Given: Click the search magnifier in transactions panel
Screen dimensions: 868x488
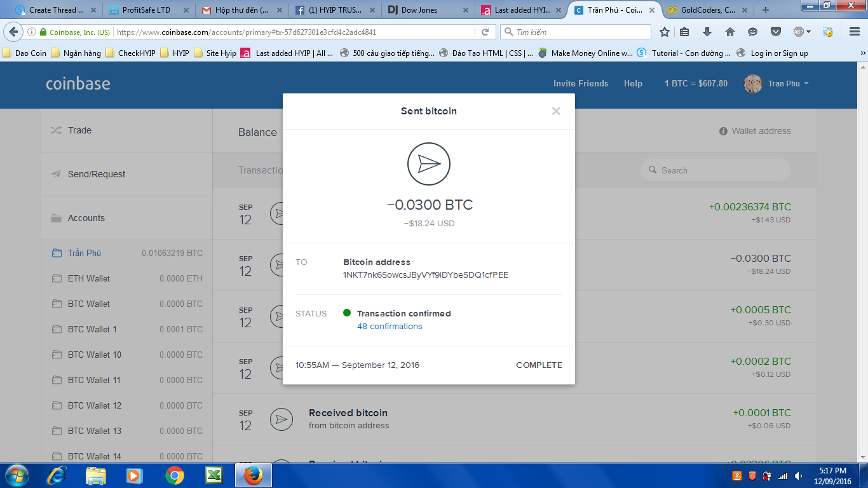Looking at the screenshot, I should [653, 170].
